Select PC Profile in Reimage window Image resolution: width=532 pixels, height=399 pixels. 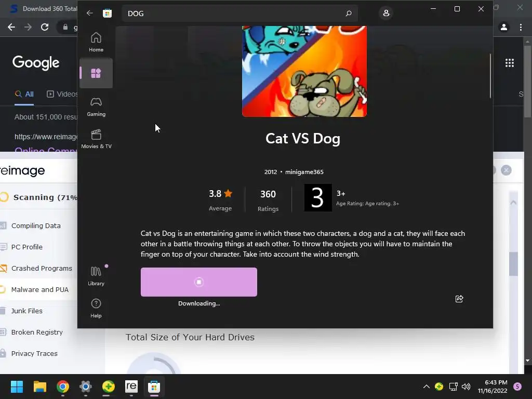coord(27,247)
